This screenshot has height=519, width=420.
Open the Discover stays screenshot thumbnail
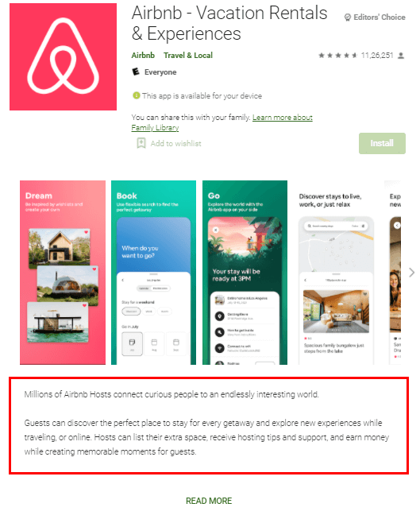[336, 273]
